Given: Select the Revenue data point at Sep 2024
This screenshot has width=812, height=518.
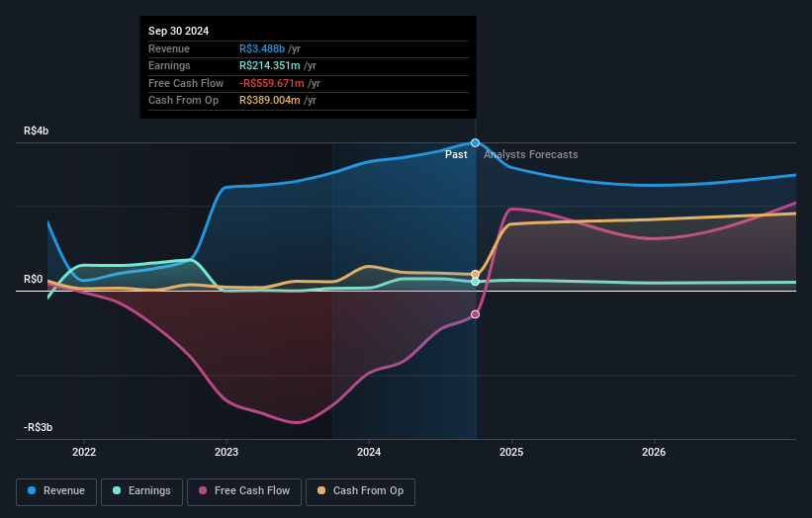Looking at the screenshot, I should [x=475, y=142].
